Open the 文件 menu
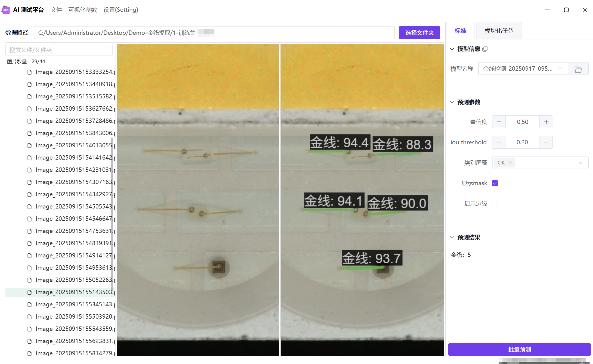 [56, 10]
